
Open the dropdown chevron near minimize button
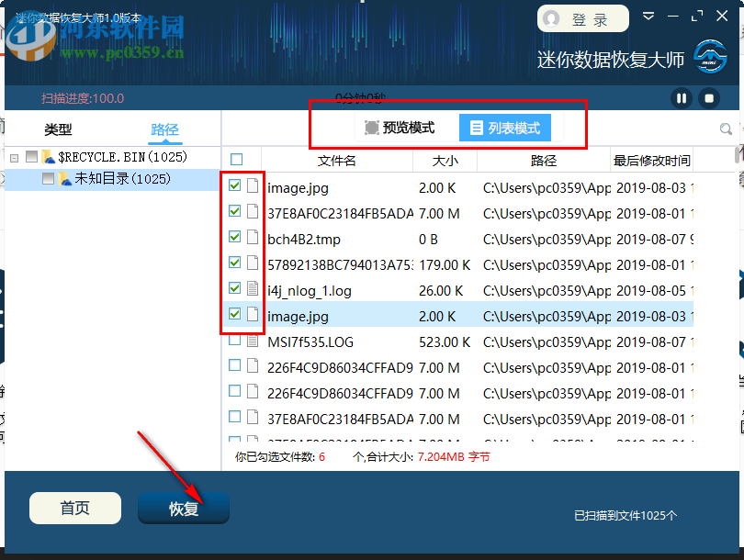648,16
